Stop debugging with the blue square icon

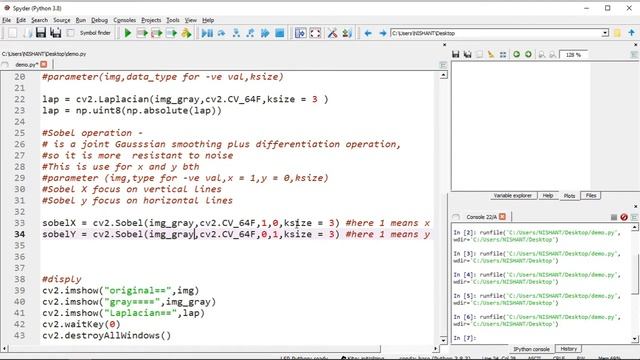pyautogui.click(x=280, y=33)
